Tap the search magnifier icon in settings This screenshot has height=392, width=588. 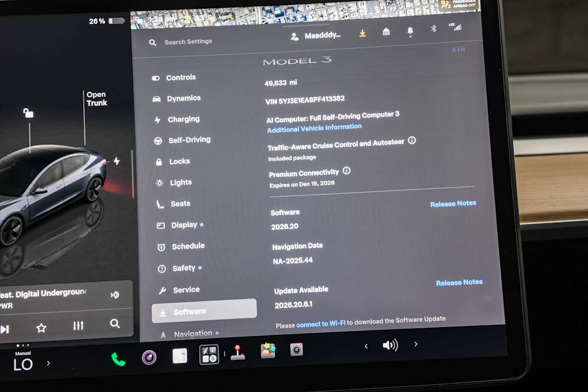[x=153, y=42]
